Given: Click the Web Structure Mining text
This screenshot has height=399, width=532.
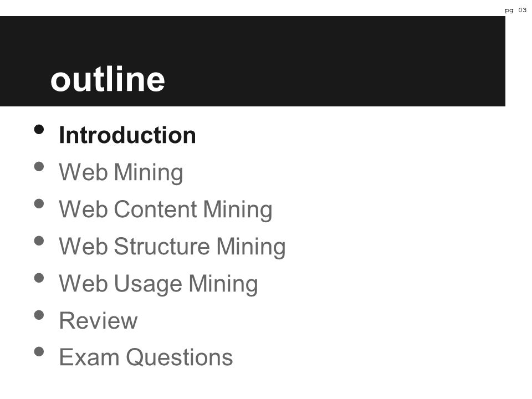Looking at the screenshot, I should point(172,247).
